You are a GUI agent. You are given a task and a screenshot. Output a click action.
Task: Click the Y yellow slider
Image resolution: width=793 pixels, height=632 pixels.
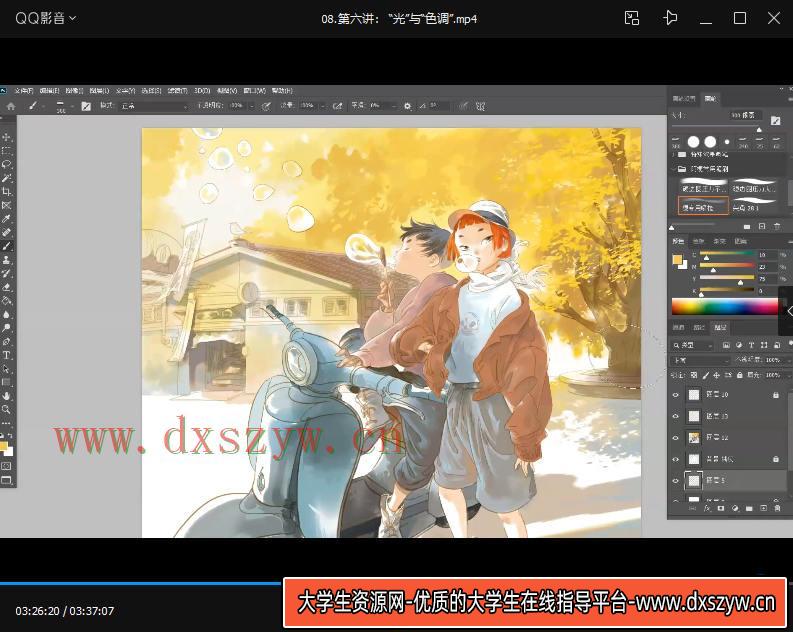(727, 279)
